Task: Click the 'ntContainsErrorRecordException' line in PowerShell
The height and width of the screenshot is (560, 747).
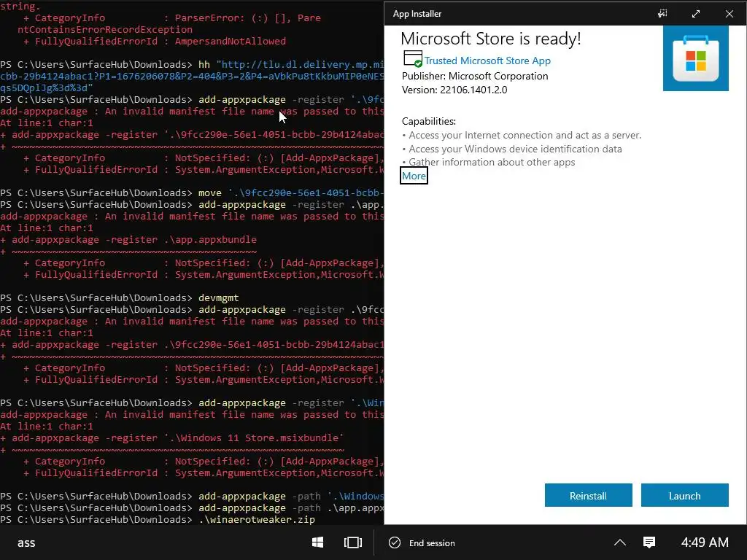Action: click(105, 29)
